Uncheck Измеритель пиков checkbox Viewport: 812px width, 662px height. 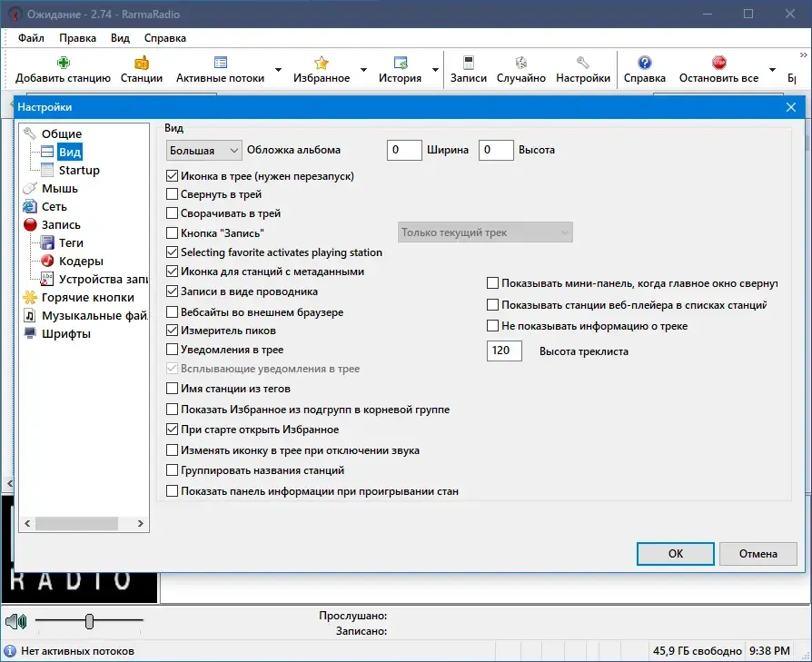[x=172, y=331]
